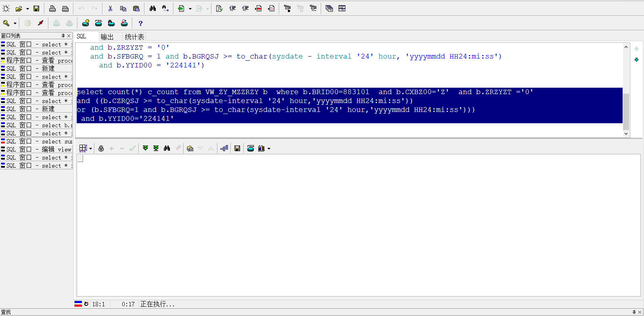Expand the key Logon dropdown arrow
Viewport: 644px width, 316px height.
point(15,23)
